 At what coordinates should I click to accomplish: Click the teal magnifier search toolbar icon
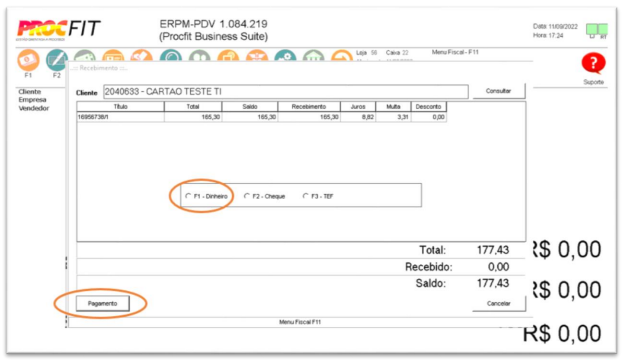click(x=171, y=56)
